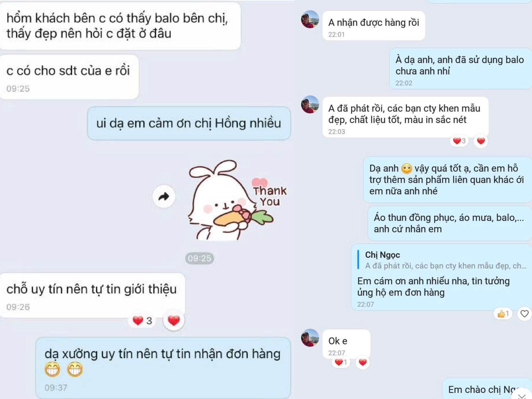Open the 3 hearts reaction count on 'chỗ uy tín'

pos(142,320)
